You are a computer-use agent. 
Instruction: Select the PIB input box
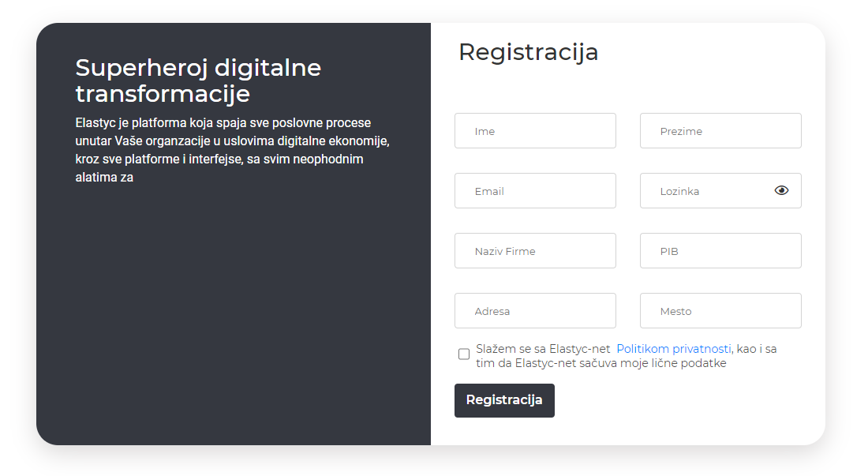[x=720, y=251]
